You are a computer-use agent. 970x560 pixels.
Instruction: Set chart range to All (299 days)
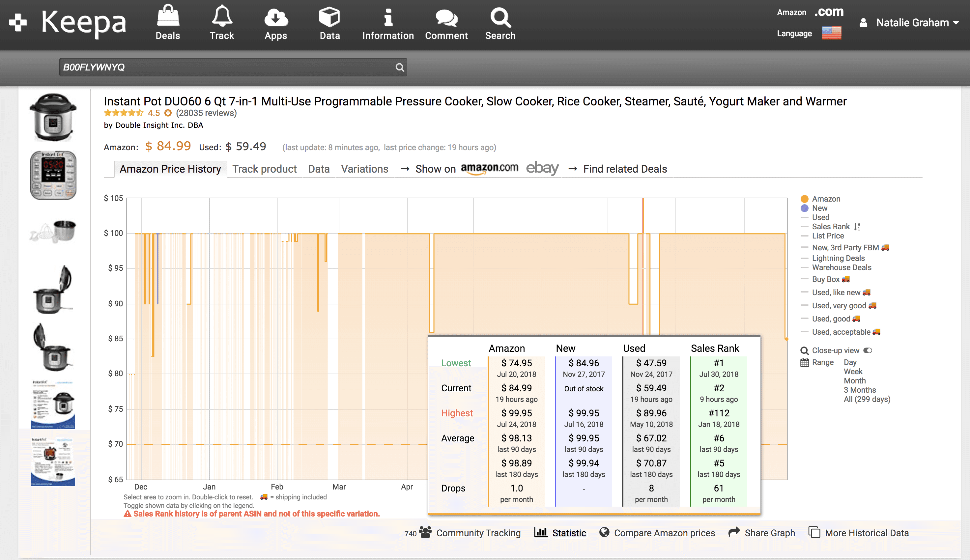[867, 399]
